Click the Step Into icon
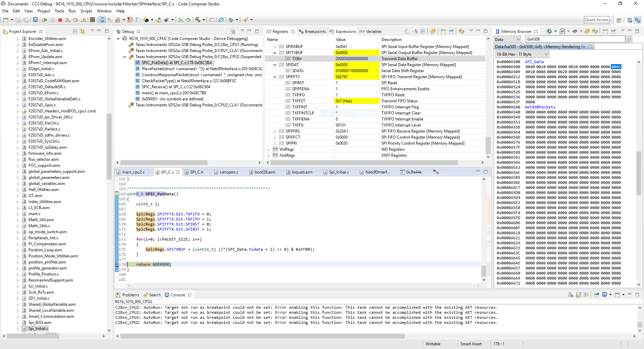This screenshot has height=349, width=644. pyautogui.click(x=68, y=20)
